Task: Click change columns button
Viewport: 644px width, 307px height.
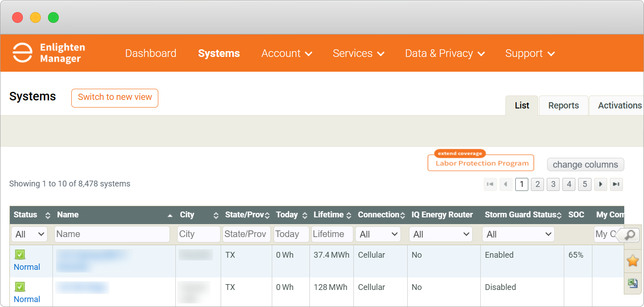Action: click(x=585, y=164)
